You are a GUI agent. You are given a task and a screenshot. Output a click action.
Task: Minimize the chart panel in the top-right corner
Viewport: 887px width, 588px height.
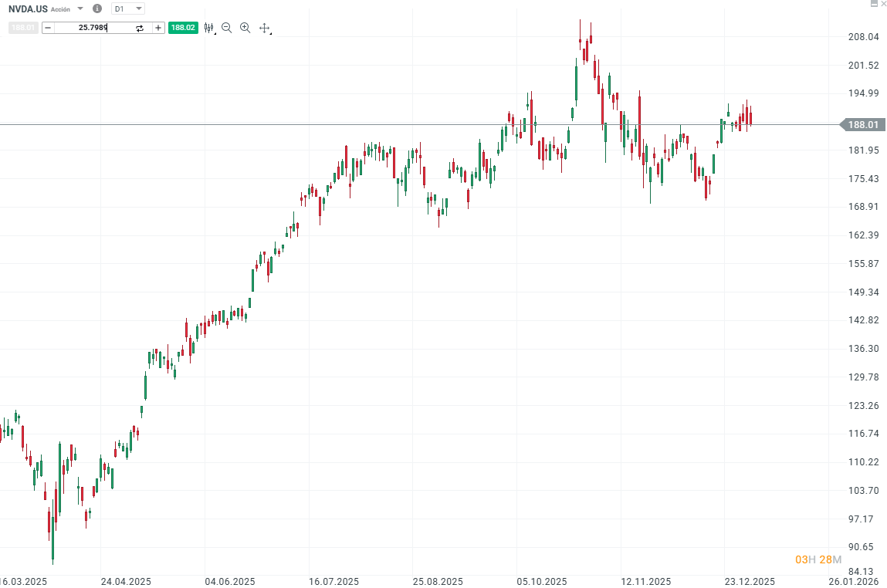(x=874, y=4)
